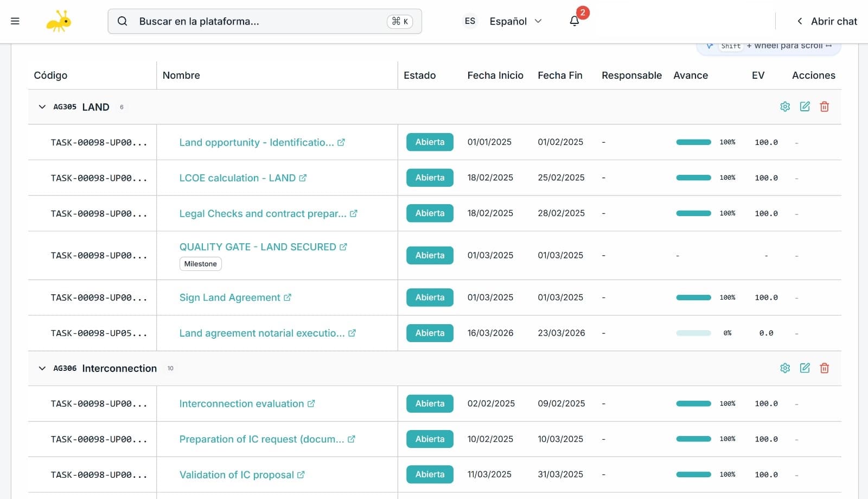
Task: Edit the Interconnection group
Action: point(805,368)
